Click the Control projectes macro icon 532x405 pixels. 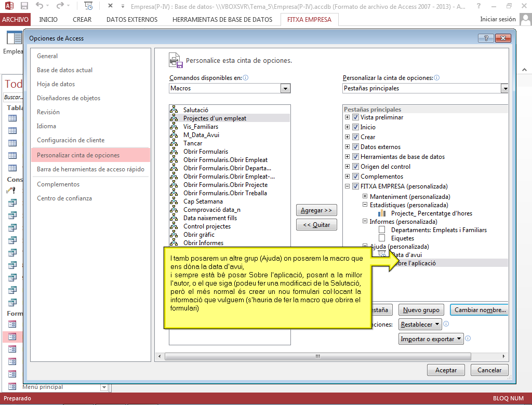coord(174,226)
